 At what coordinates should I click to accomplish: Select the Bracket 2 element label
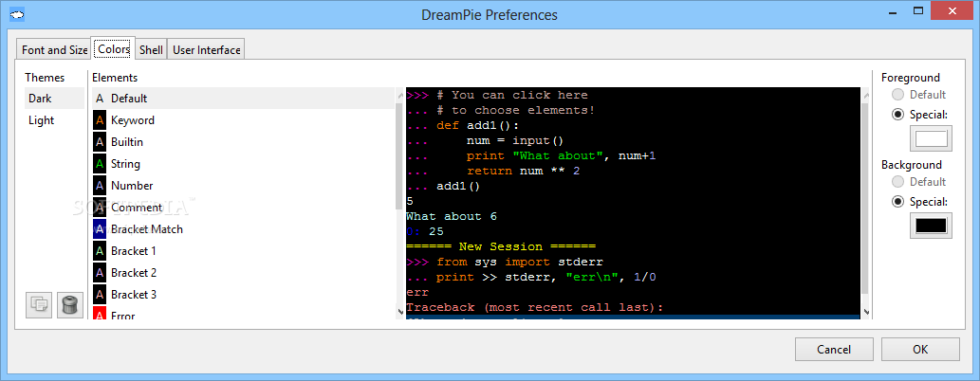(134, 273)
